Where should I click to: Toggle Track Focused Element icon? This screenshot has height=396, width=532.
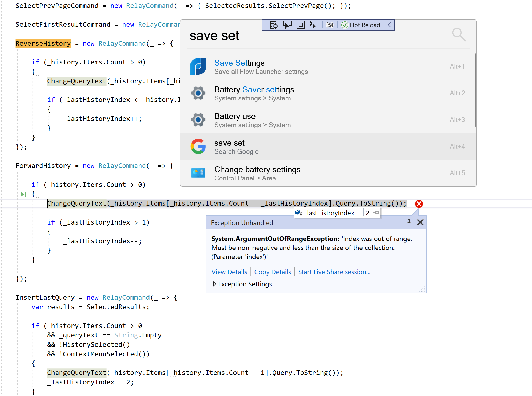pos(314,25)
